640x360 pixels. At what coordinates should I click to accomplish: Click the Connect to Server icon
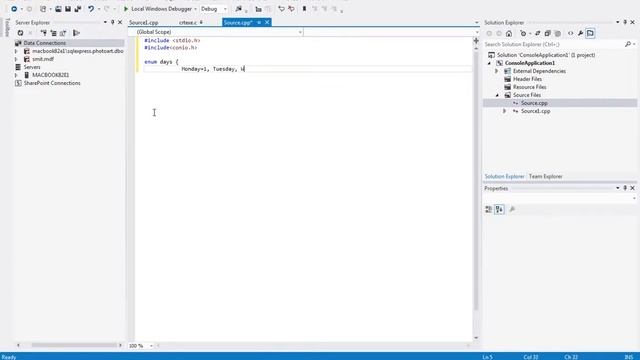pyautogui.click(x=53, y=33)
